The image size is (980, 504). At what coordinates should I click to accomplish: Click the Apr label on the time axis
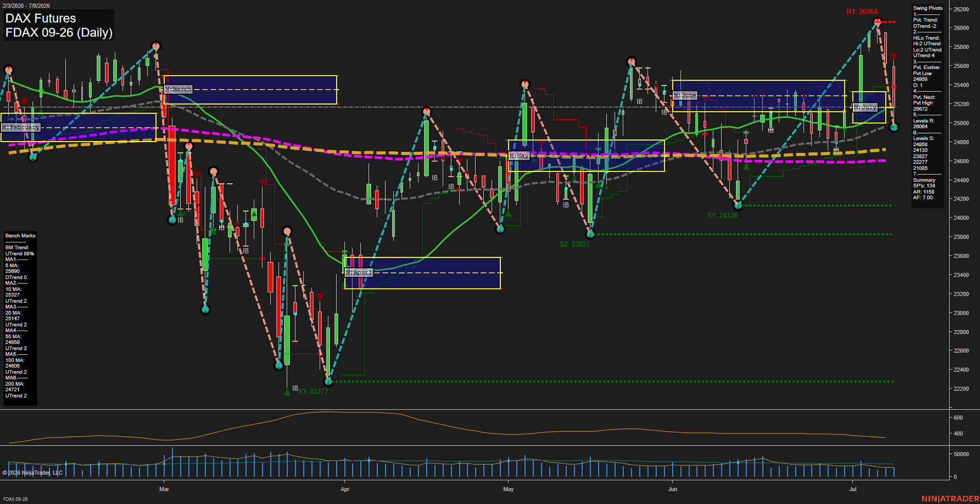click(345, 489)
